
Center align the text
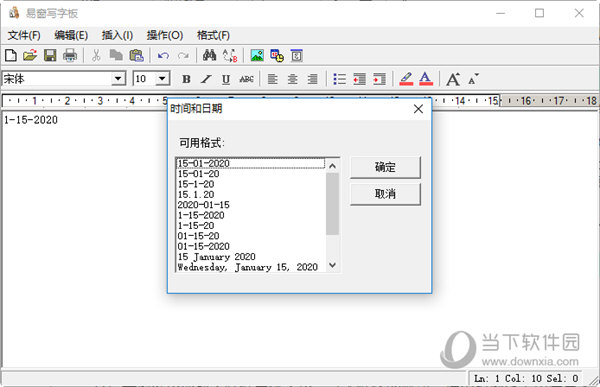point(293,79)
